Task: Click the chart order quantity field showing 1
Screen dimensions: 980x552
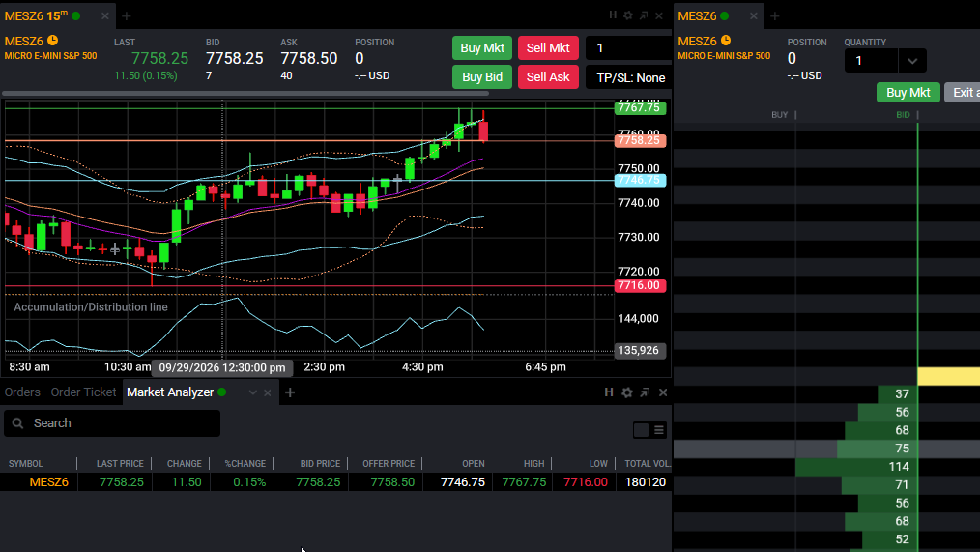Action: [x=628, y=48]
